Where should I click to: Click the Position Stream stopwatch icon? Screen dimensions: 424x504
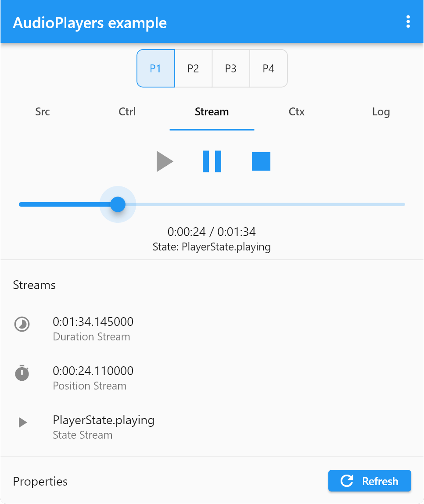click(x=22, y=373)
